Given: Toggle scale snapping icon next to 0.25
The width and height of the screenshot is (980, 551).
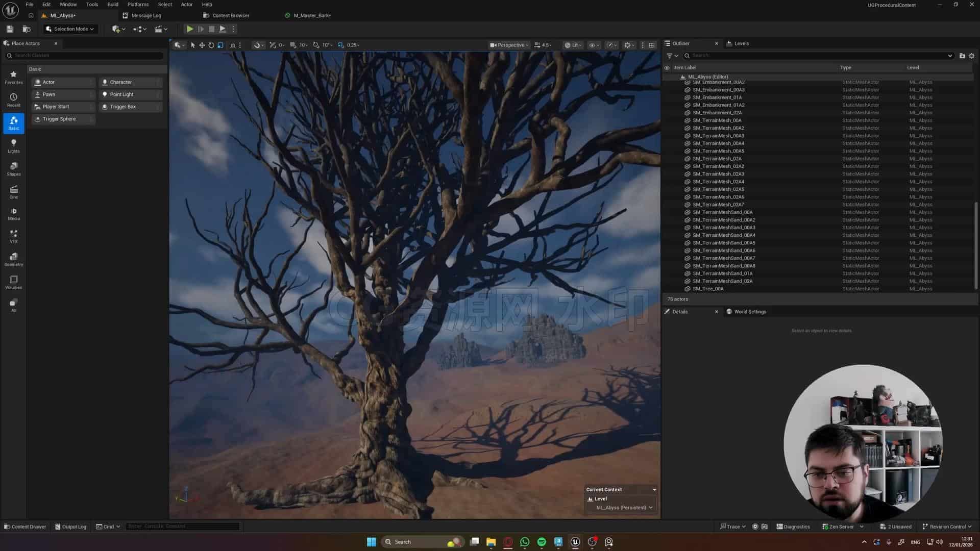Looking at the screenshot, I should coord(341,45).
